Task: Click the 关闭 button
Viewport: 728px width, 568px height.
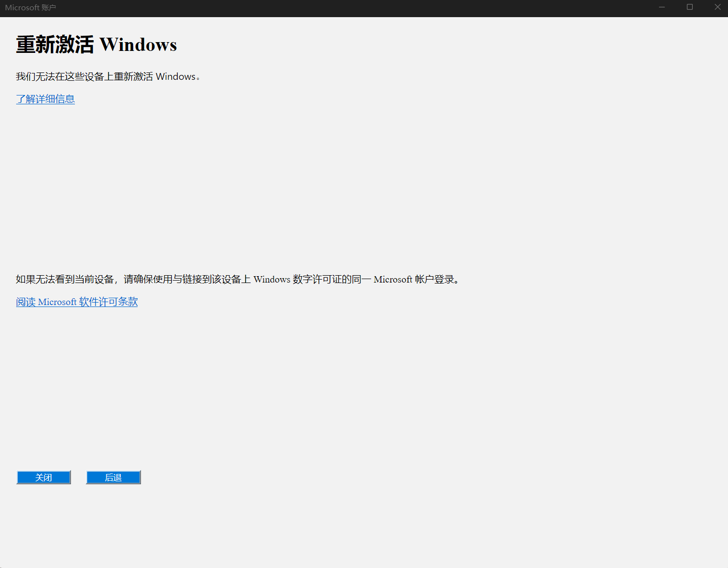Action: coord(44,477)
